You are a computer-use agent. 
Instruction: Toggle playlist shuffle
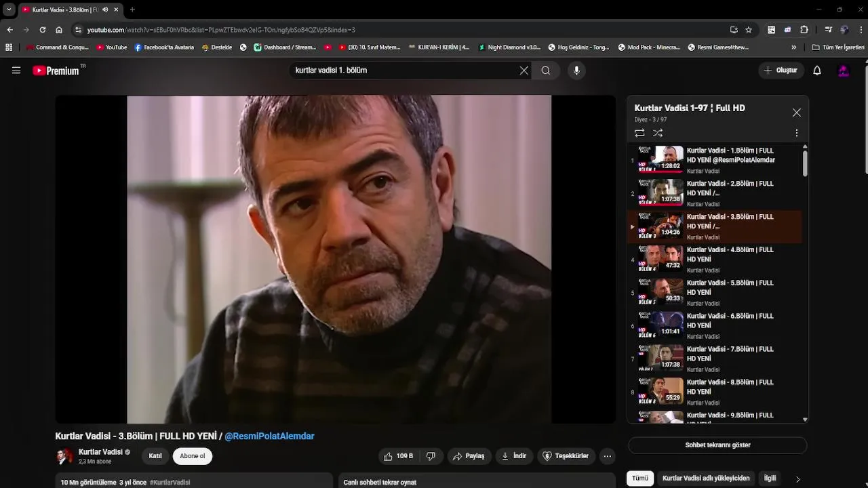point(658,134)
